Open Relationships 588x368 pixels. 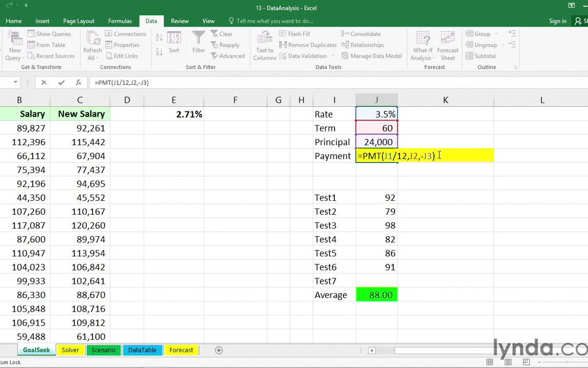[362, 44]
